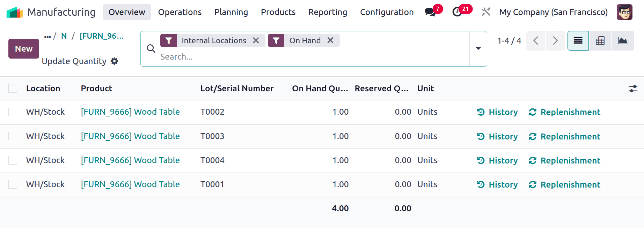
Task: Sort by the Product column header
Action: pos(96,89)
